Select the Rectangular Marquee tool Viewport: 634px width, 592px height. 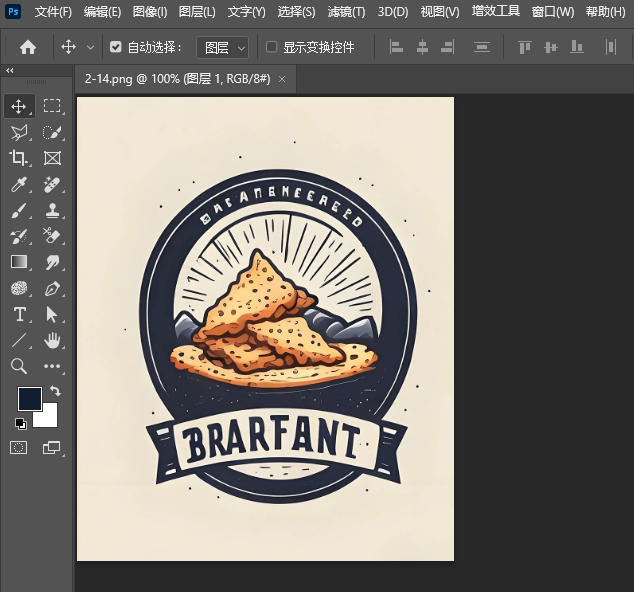coord(53,106)
